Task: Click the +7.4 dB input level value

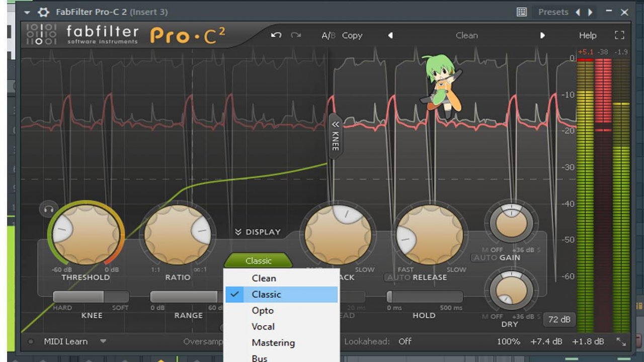Action: [546, 341]
